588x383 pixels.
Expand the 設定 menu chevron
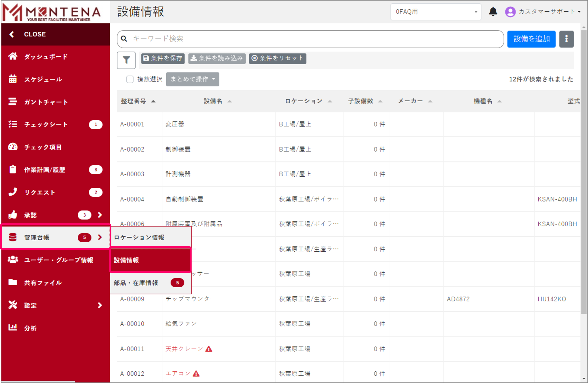tap(100, 305)
